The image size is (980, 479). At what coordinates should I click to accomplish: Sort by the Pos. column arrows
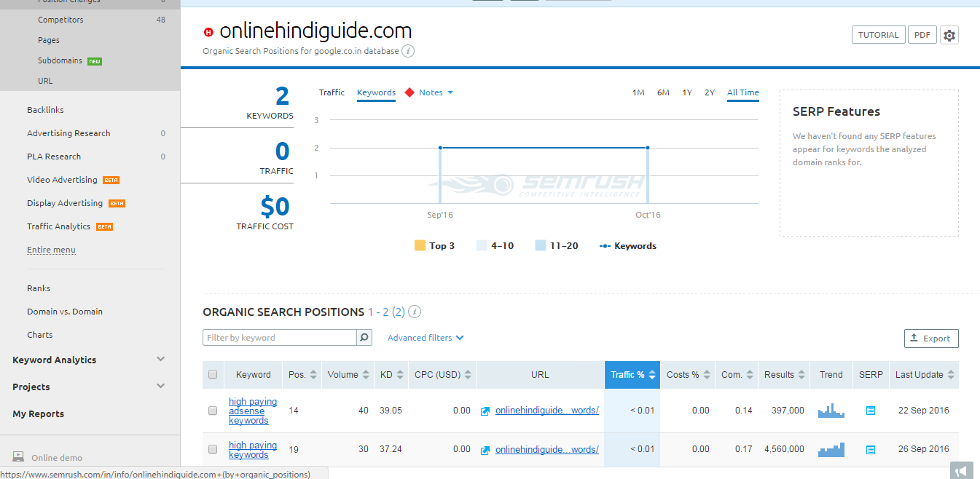click(313, 375)
